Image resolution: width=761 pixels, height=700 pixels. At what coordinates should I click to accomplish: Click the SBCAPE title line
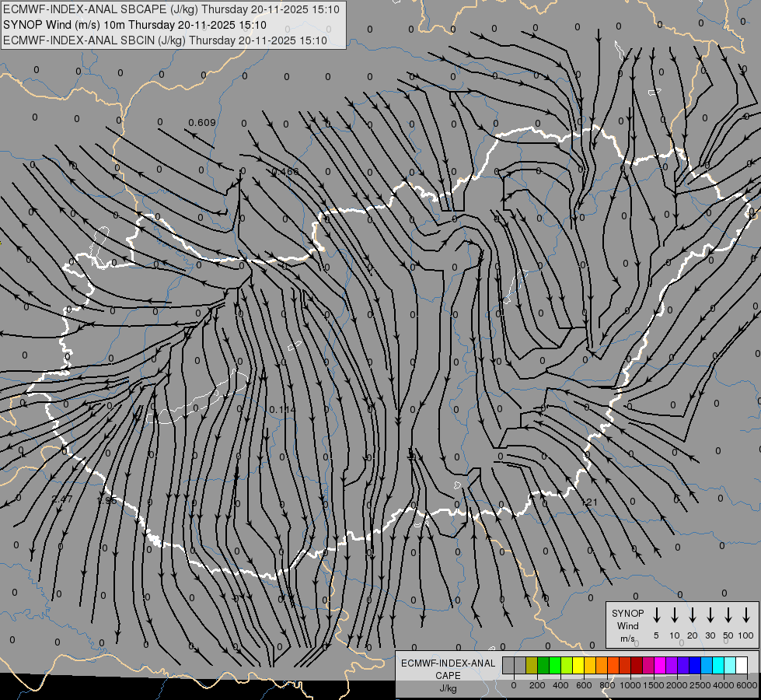tap(171, 9)
